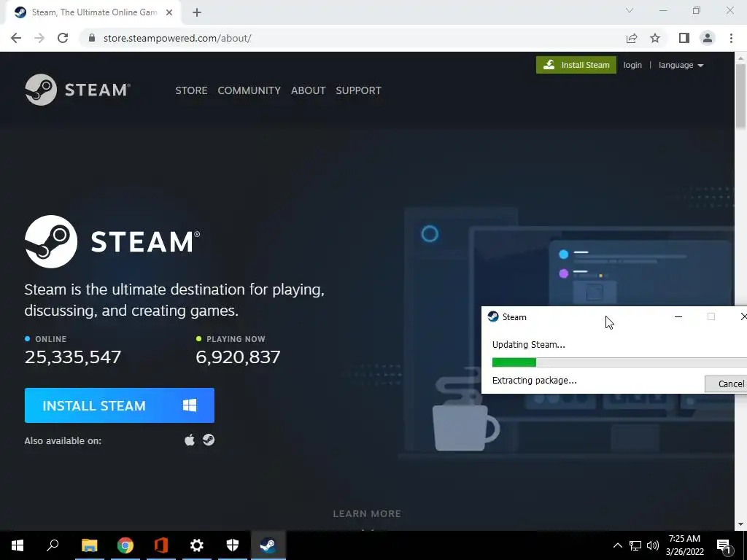Viewport: 747px width, 560px height.
Task: Open Settings gear in the taskbar
Action: click(x=197, y=545)
